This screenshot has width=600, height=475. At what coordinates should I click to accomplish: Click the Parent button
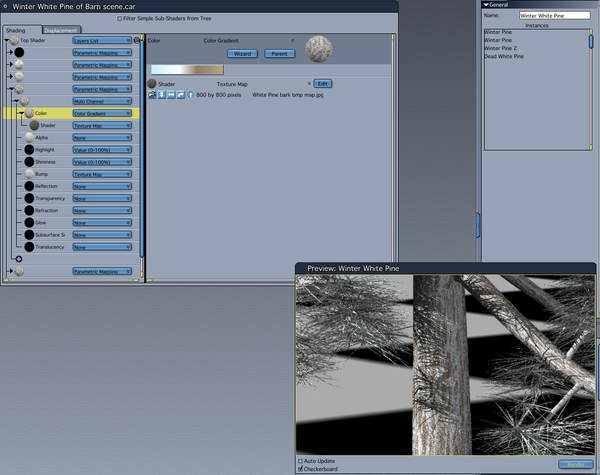click(279, 54)
